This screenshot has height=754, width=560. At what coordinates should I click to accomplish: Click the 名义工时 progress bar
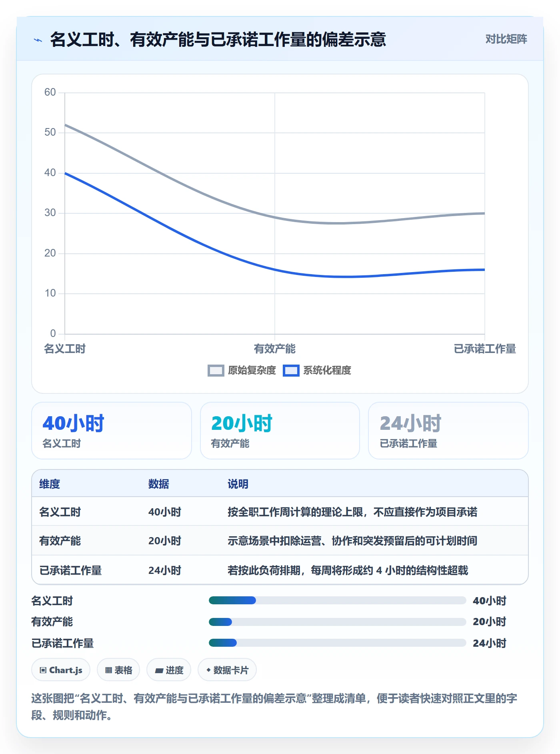pos(337,600)
